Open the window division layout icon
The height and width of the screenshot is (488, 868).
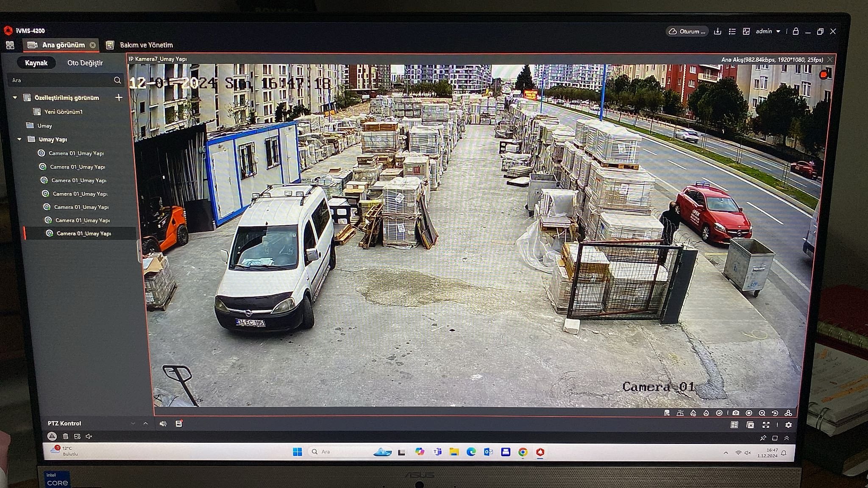tap(734, 425)
